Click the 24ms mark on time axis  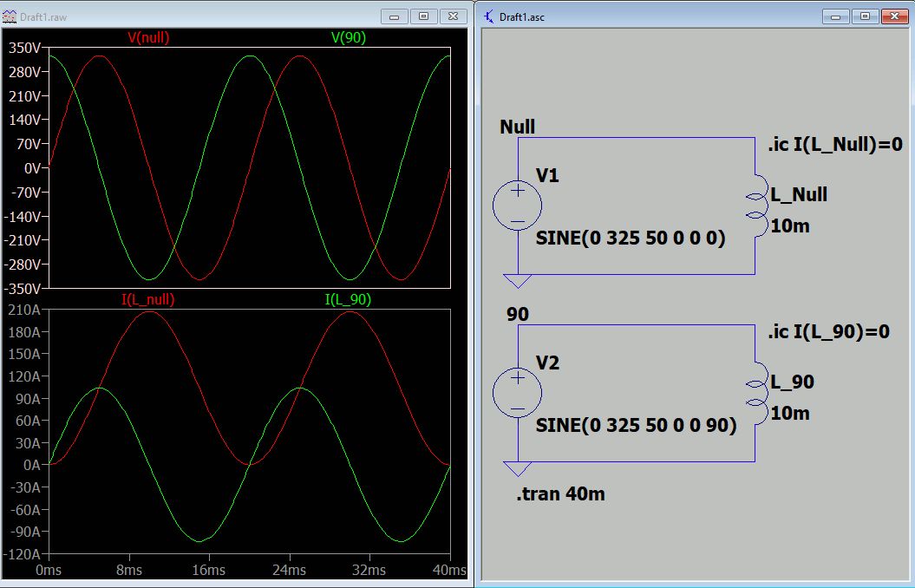[x=289, y=571]
